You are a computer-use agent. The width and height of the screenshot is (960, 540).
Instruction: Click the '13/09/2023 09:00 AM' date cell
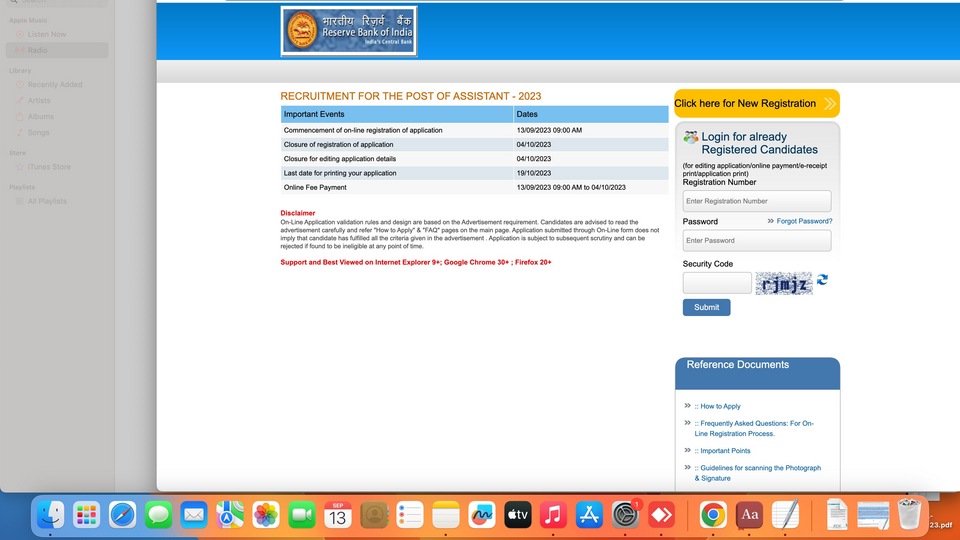591,130
